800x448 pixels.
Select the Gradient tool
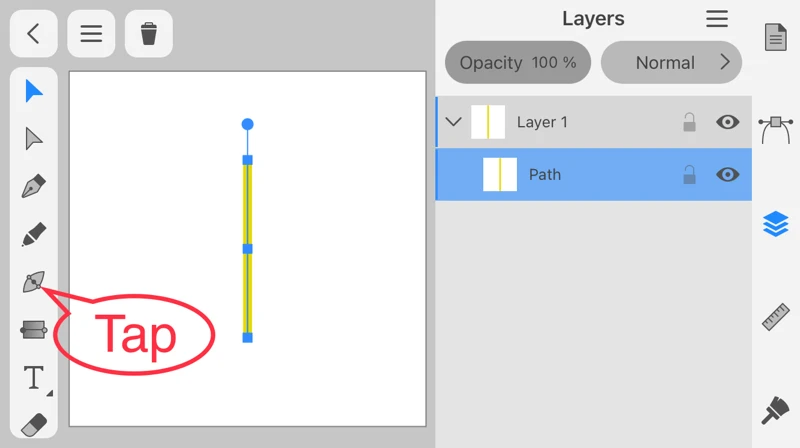[34, 330]
